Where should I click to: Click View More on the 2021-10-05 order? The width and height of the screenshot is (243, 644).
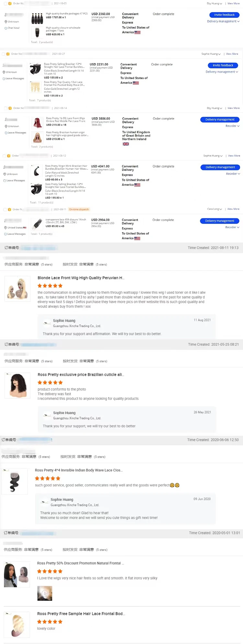click(233, 4)
